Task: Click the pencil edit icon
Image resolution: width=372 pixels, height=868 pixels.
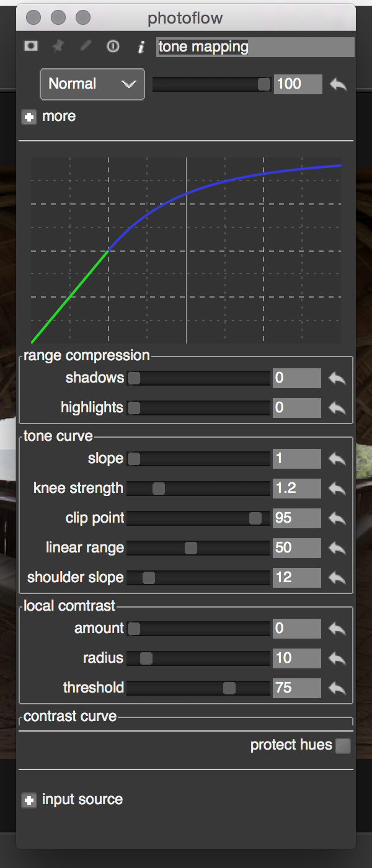Action: (85, 46)
